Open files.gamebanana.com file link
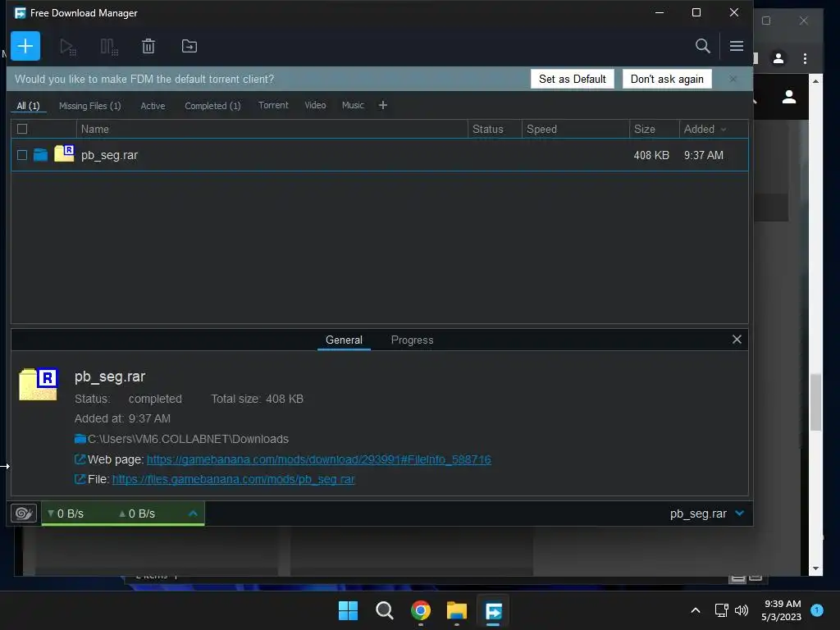840x630 pixels. [x=233, y=479]
